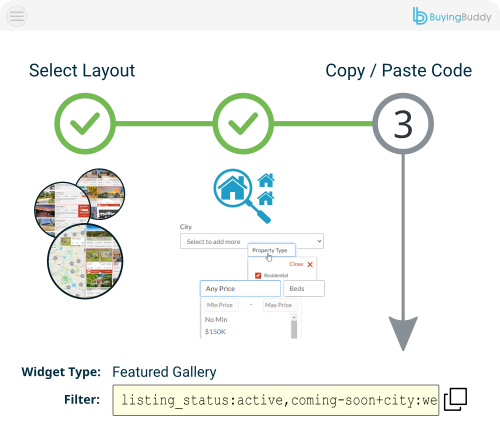This screenshot has height=442, width=500.
Task: Select step 3 circle
Action: pyautogui.click(x=403, y=124)
